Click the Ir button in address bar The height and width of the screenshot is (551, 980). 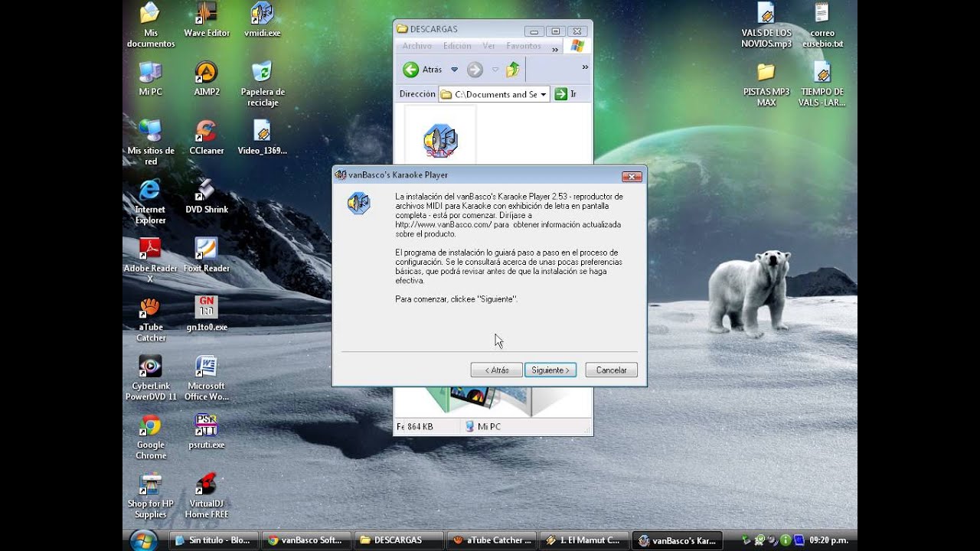point(565,94)
